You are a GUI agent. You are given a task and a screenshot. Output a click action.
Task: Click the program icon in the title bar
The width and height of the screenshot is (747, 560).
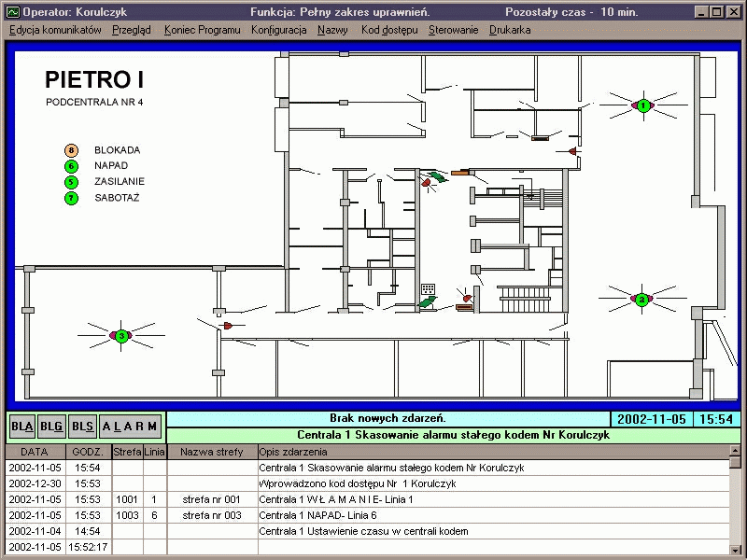pos(11,12)
